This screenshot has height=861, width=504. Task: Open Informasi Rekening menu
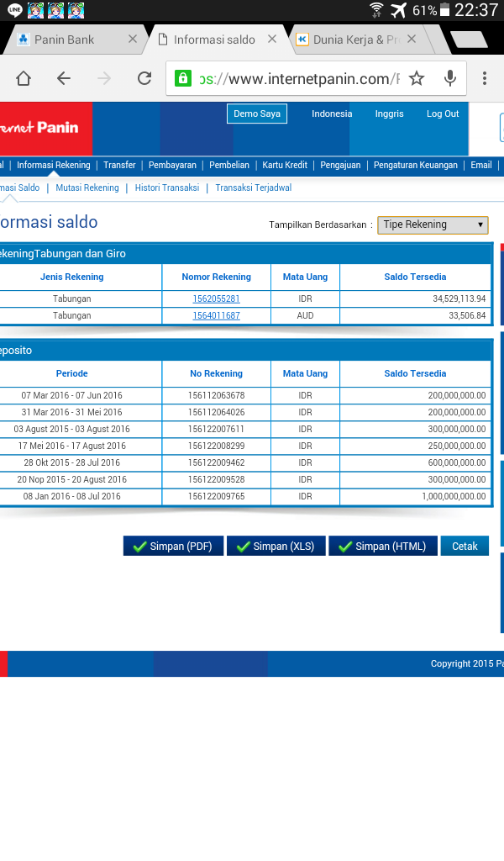click(x=53, y=165)
